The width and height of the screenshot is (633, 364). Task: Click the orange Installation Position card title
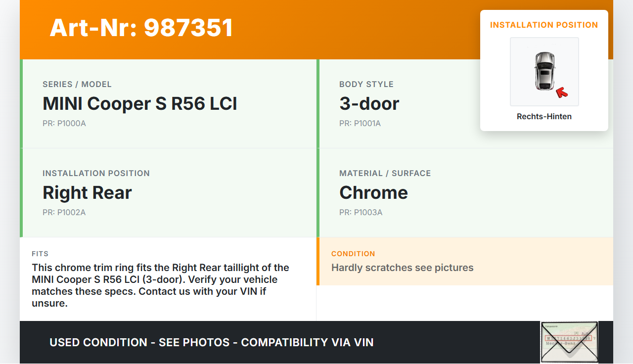(x=544, y=25)
